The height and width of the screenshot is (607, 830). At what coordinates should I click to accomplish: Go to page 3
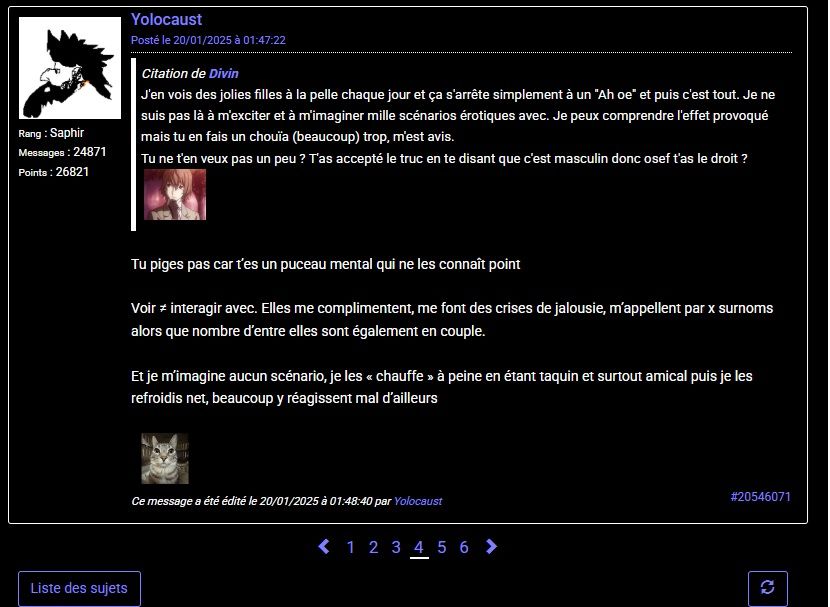pyautogui.click(x=396, y=547)
